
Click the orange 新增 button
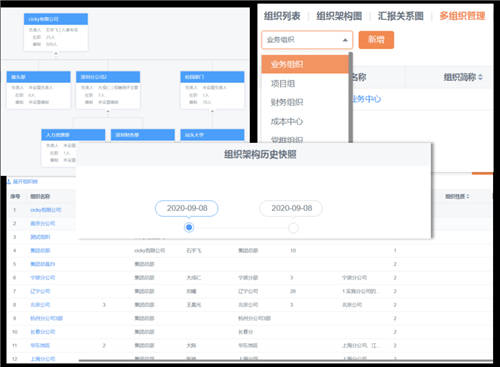[376, 40]
